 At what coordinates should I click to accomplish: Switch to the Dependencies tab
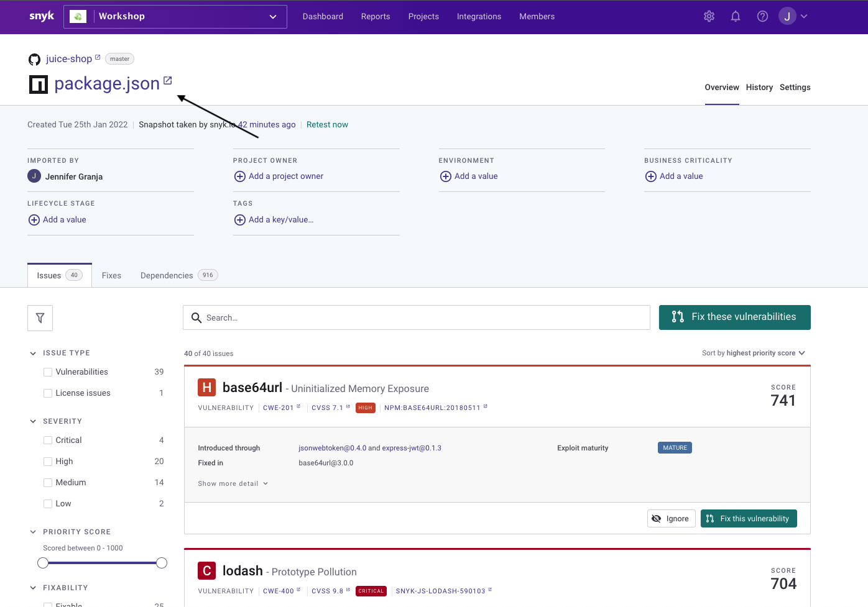(x=179, y=275)
